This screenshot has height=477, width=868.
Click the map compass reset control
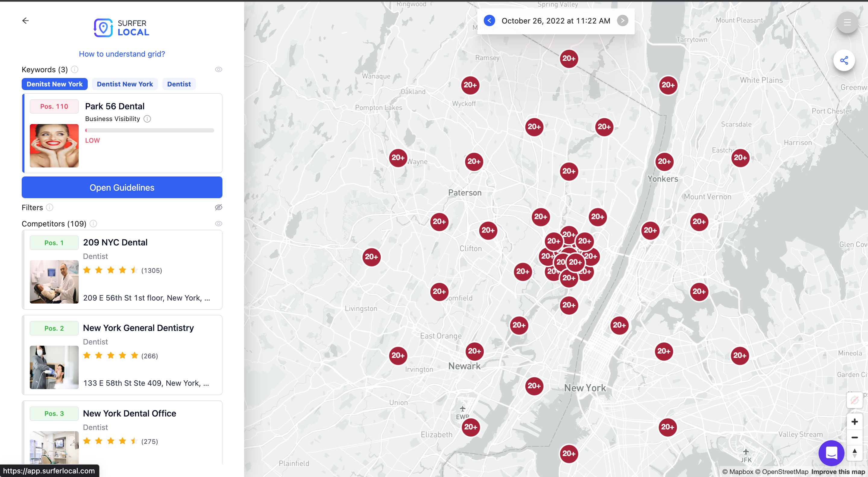pyautogui.click(x=855, y=453)
